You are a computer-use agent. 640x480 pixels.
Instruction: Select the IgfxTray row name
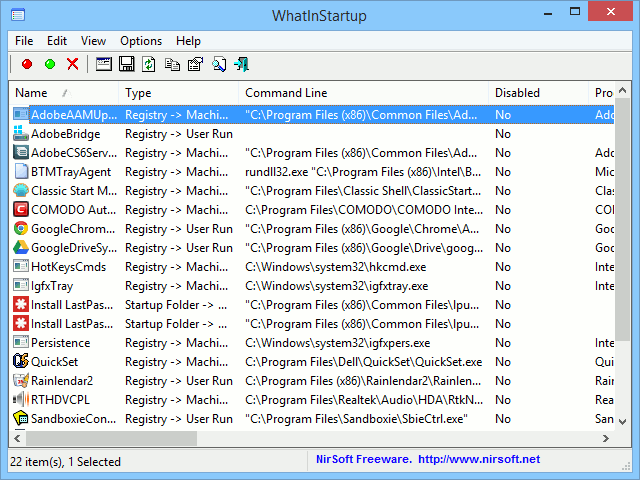coord(52,286)
